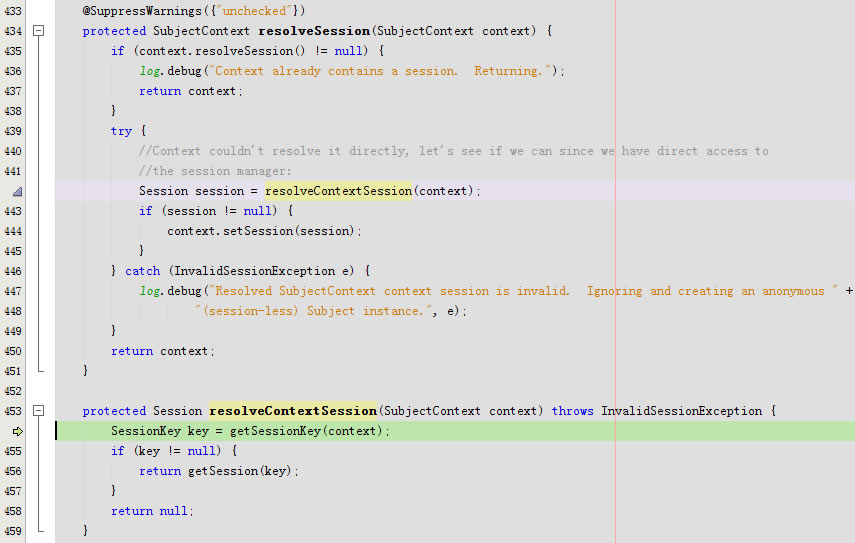The width and height of the screenshot is (855, 543).
Task: Click "return context;" on line 437
Action: [191, 91]
